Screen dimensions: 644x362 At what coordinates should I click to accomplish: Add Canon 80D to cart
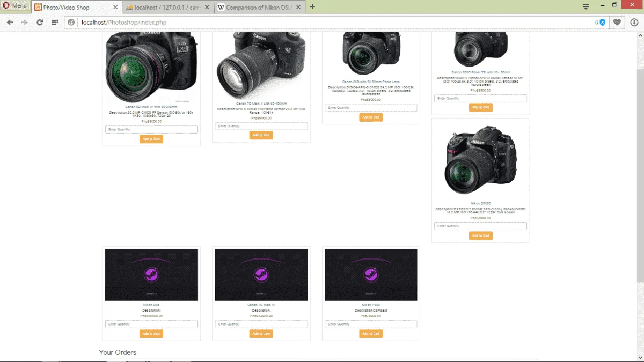371,117
